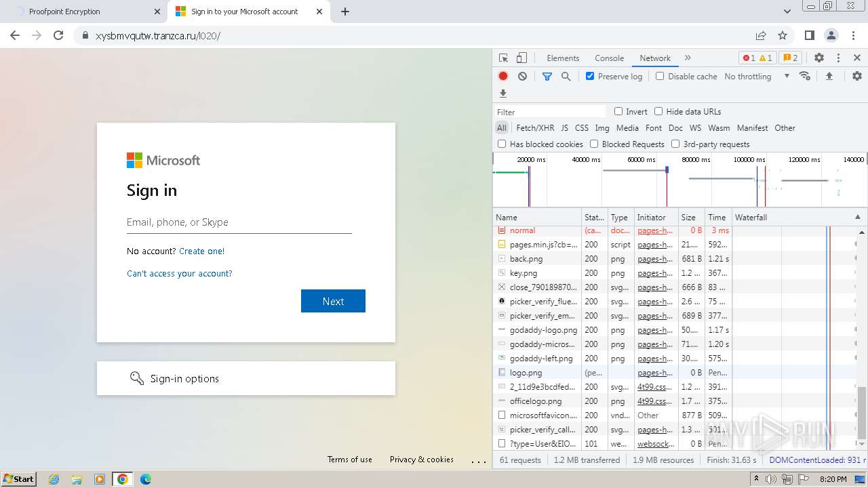Open DevTools settings gear
The height and width of the screenshot is (488, 868).
pyautogui.click(x=819, y=58)
